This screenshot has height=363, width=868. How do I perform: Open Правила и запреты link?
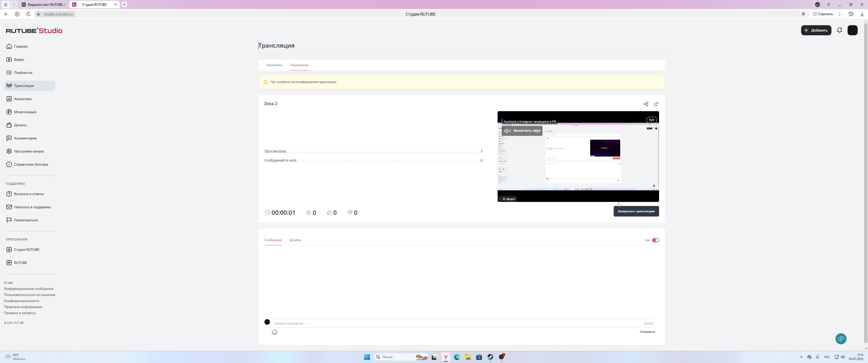pos(20,313)
